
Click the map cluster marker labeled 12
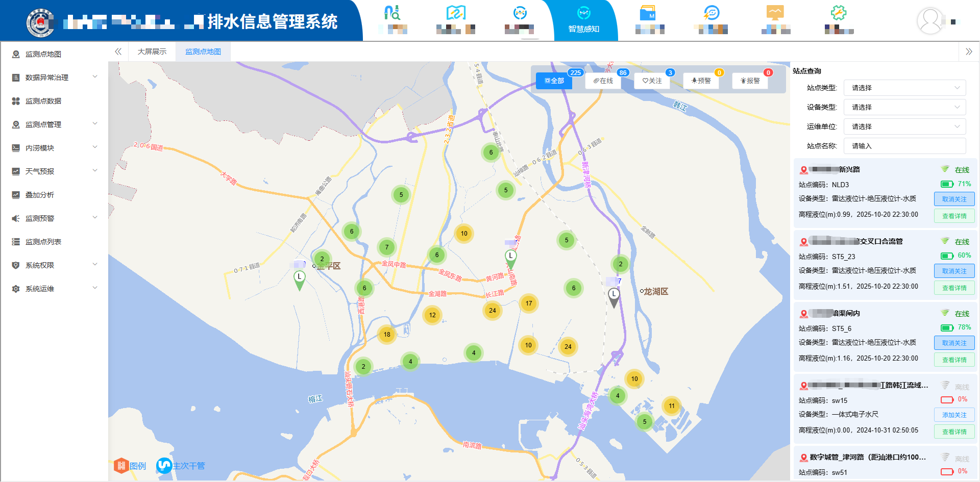[x=432, y=315]
